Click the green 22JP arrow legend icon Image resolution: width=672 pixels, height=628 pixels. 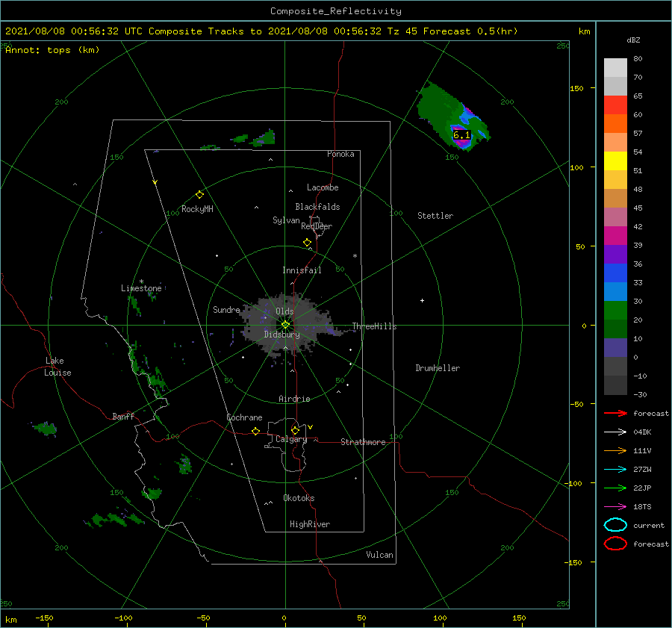(x=615, y=488)
